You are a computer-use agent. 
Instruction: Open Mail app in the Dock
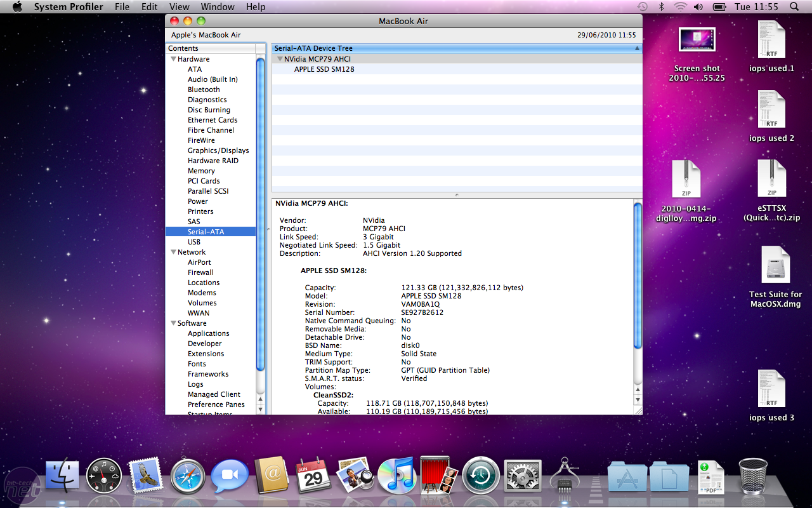click(146, 476)
